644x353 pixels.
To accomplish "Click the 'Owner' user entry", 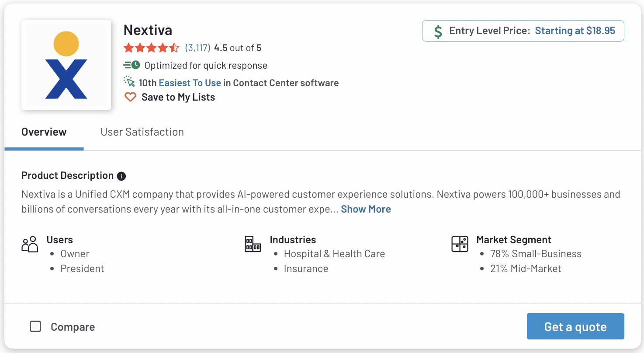I will point(75,254).
